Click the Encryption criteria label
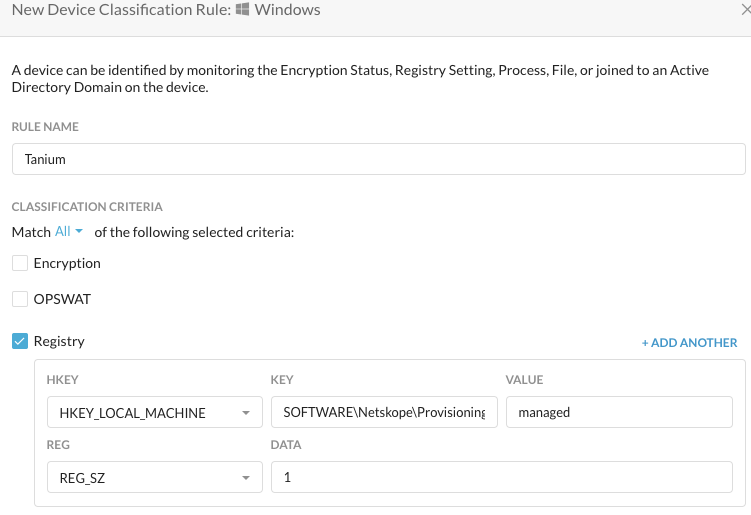The height and width of the screenshot is (515, 751). pyautogui.click(x=67, y=263)
